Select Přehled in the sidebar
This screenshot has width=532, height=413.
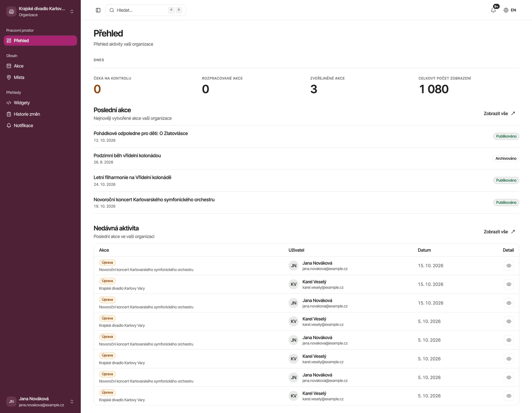40,41
